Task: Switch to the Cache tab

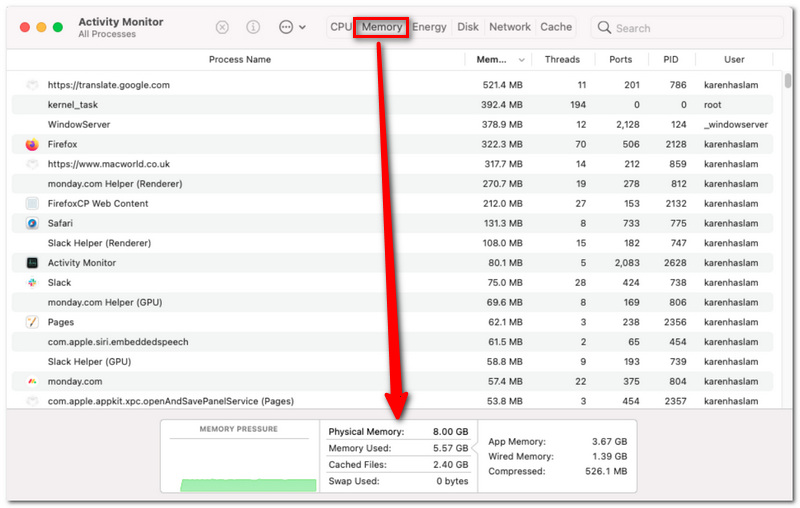Action: (x=556, y=27)
